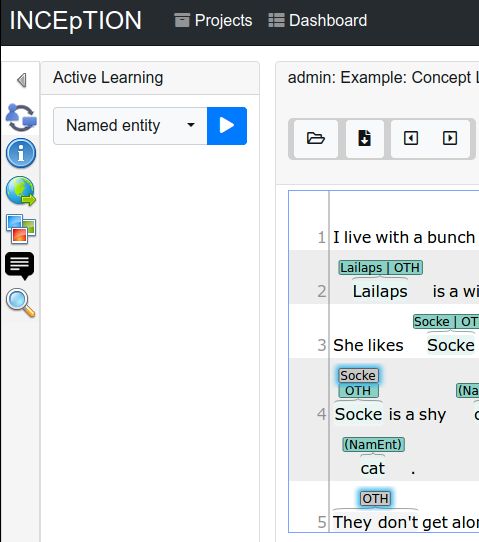Click the text 'She likes' in sentence 3
This screenshot has height=542, width=479.
(368, 345)
